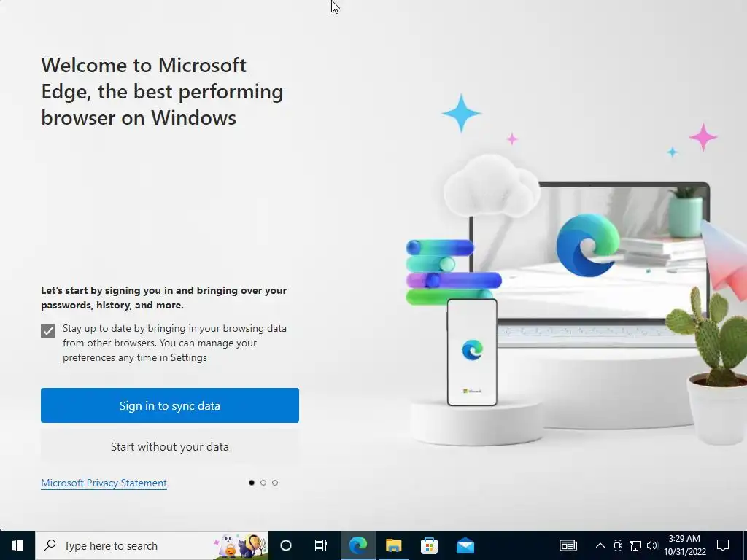Launch File Explorer from the taskbar
This screenshot has width=747, height=560.
(393, 545)
